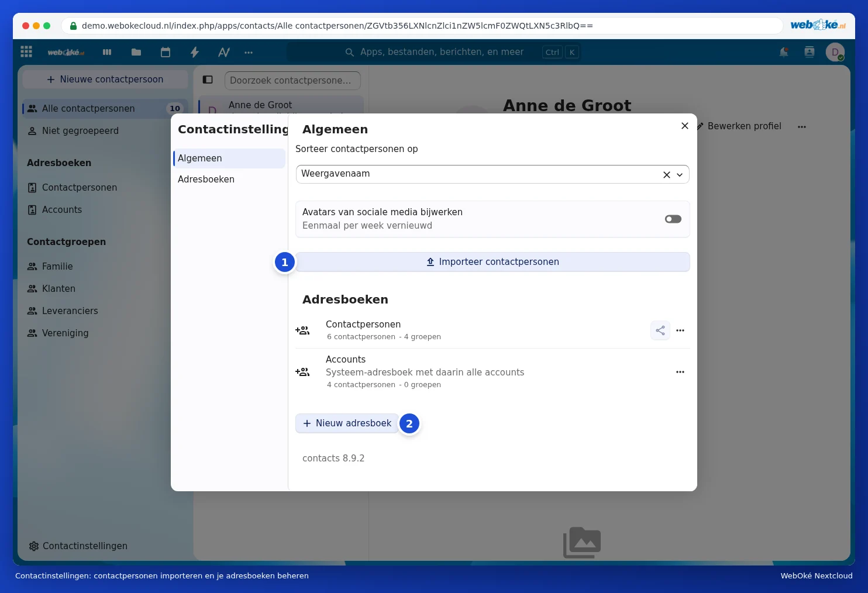Focus the Doorzoek contactpersonen search field
The width and height of the screenshot is (868, 593).
point(292,81)
